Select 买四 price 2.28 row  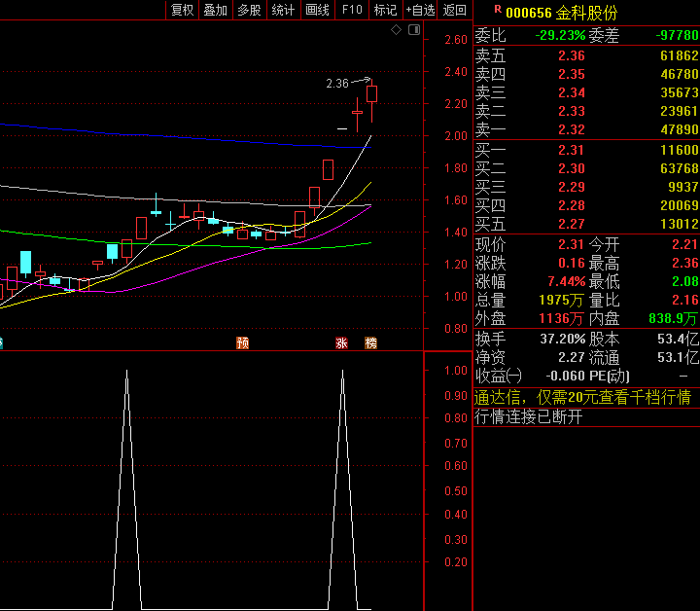586,206
